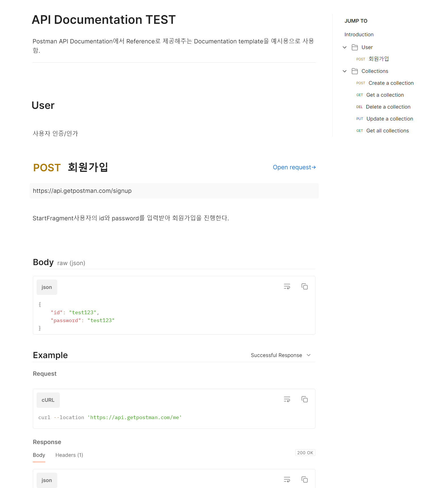This screenshot has height=488, width=448.
Task: Select the Create a collection endpoint
Action: click(x=391, y=83)
